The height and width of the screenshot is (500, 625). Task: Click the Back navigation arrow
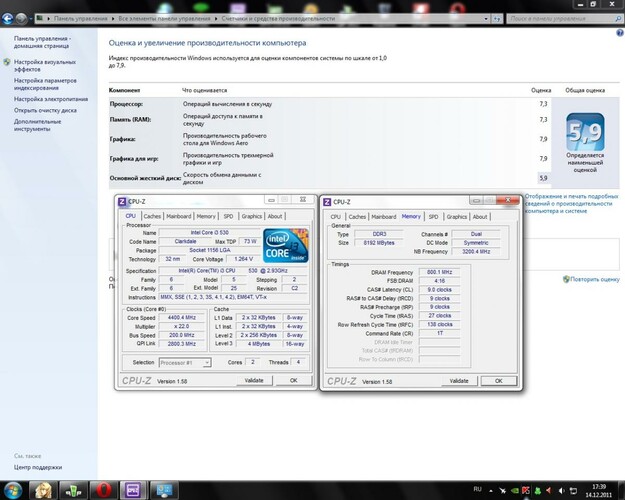point(7,18)
